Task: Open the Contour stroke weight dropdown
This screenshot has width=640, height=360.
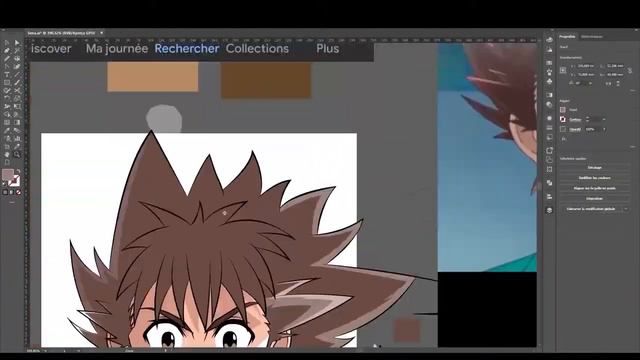Action: coord(604,120)
